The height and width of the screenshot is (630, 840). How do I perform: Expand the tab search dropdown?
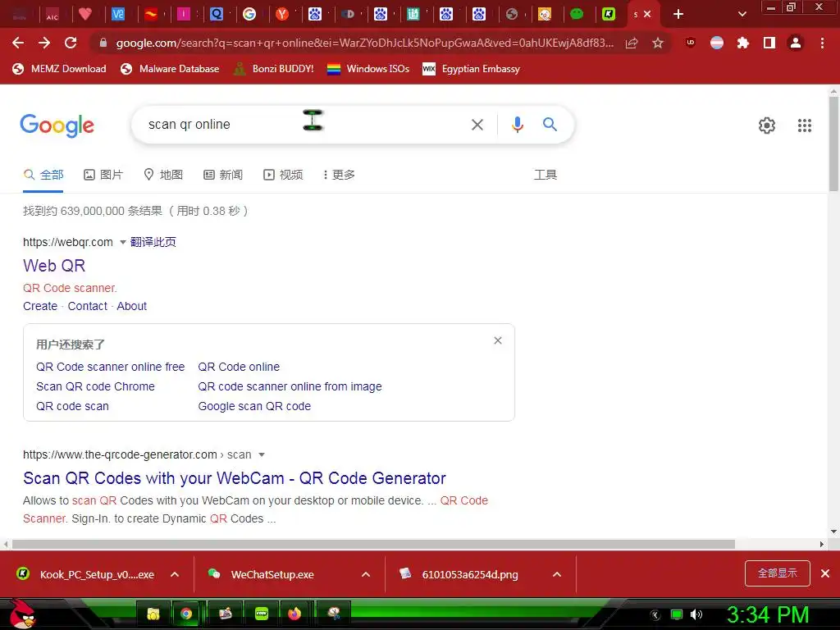coord(742,15)
